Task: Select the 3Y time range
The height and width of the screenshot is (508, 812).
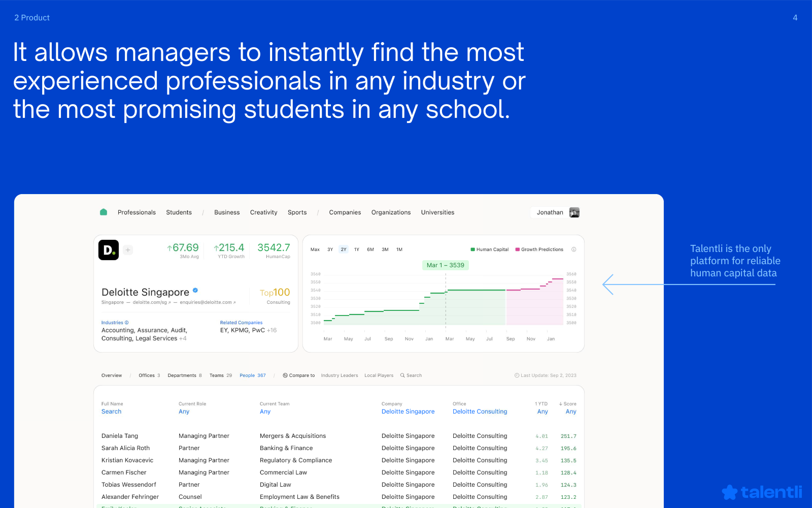Action: (x=330, y=249)
